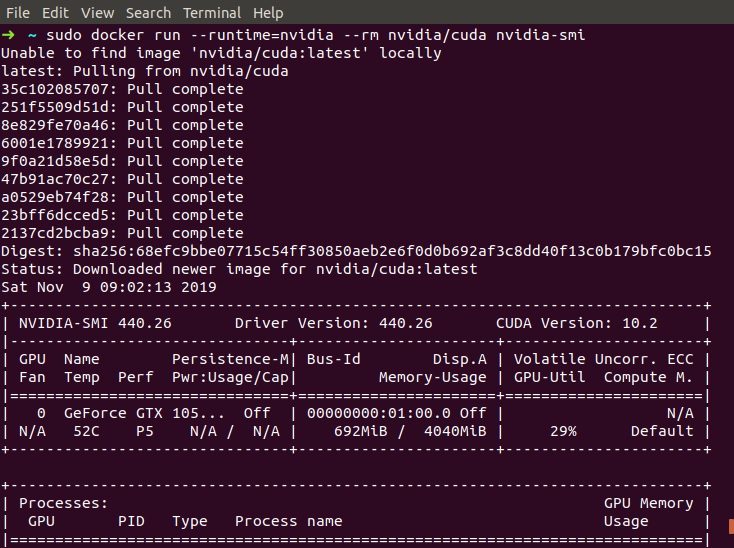Click the 52C temperature reading
Viewport: 734px width, 548px height.
click(87, 431)
